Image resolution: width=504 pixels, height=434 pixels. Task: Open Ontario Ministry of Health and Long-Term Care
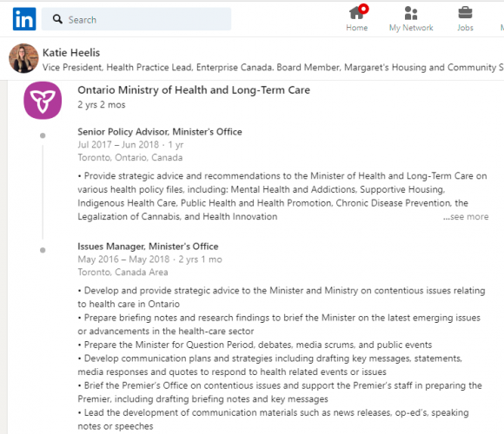pos(194,90)
